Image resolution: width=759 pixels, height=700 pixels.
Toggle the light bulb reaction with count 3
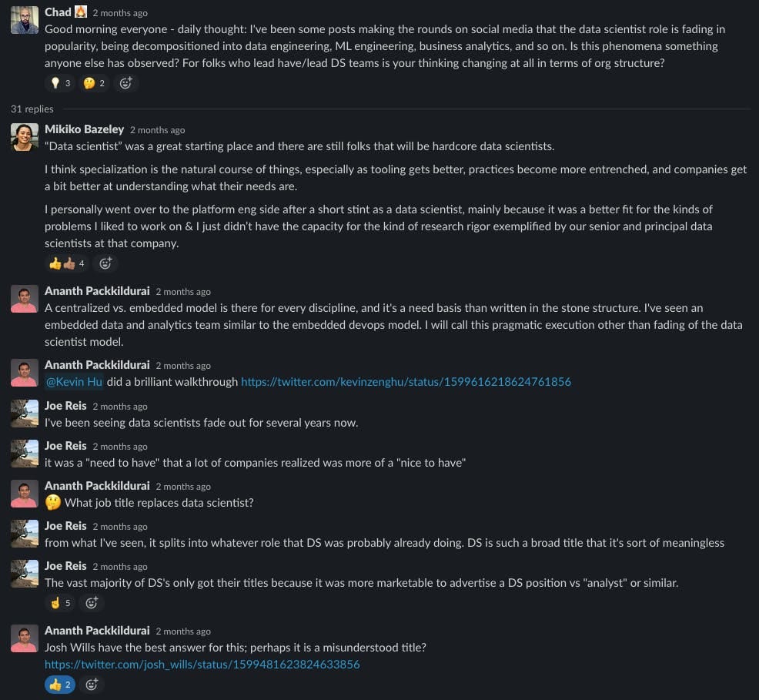[x=61, y=83]
